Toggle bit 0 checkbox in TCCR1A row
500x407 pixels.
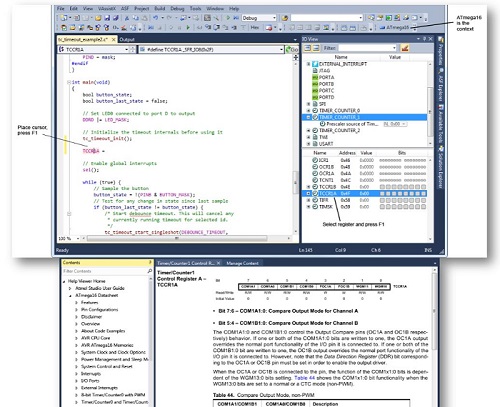[424, 194]
